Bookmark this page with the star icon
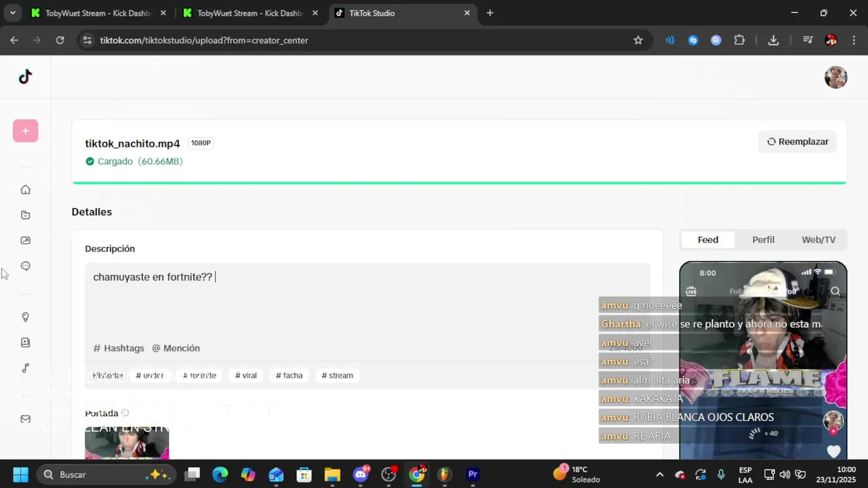This screenshot has width=868, height=488. 638,41
